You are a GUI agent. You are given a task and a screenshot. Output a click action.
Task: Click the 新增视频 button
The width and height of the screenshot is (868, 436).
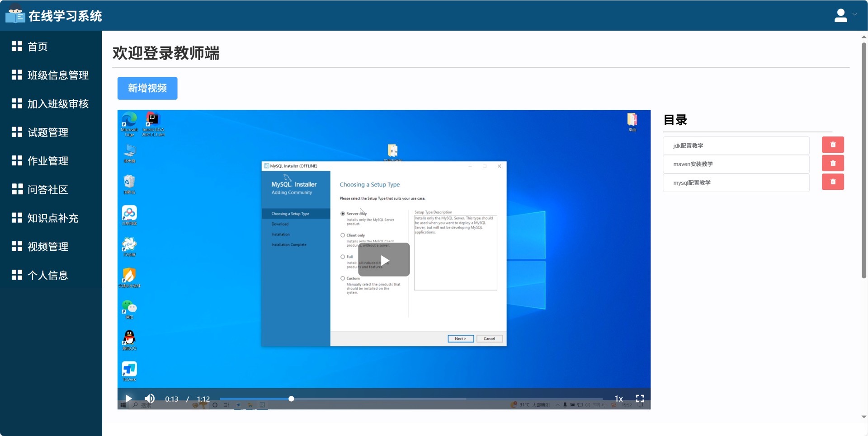point(147,88)
